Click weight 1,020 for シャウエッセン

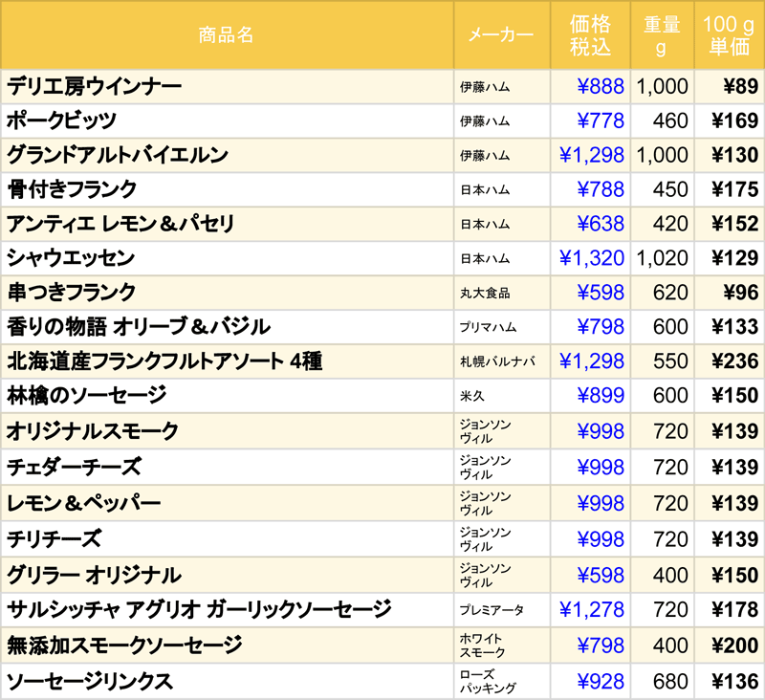tap(662, 258)
